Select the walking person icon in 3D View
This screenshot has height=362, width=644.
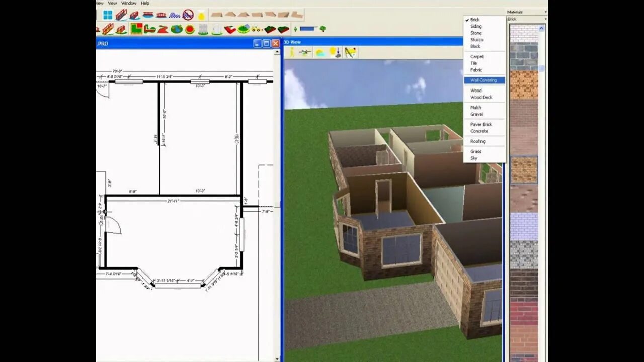292,52
